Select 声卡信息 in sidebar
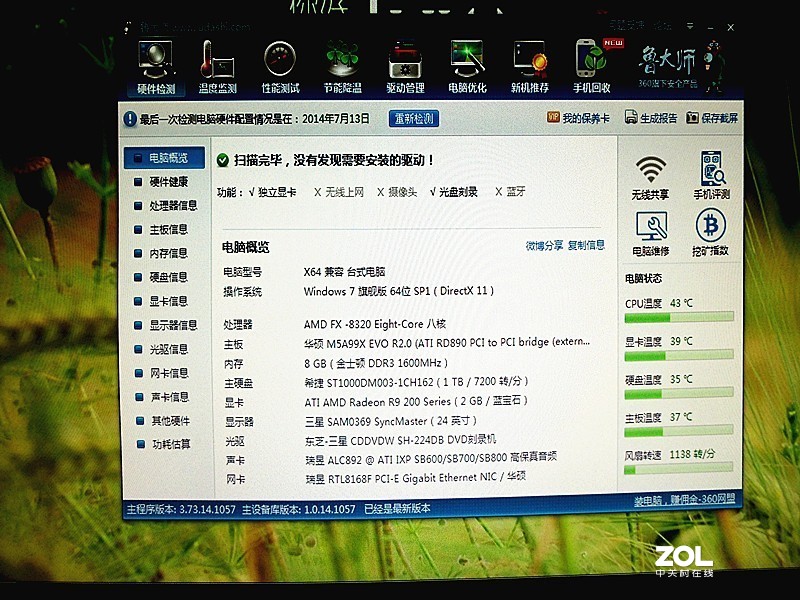This screenshot has width=800, height=600. [164, 397]
